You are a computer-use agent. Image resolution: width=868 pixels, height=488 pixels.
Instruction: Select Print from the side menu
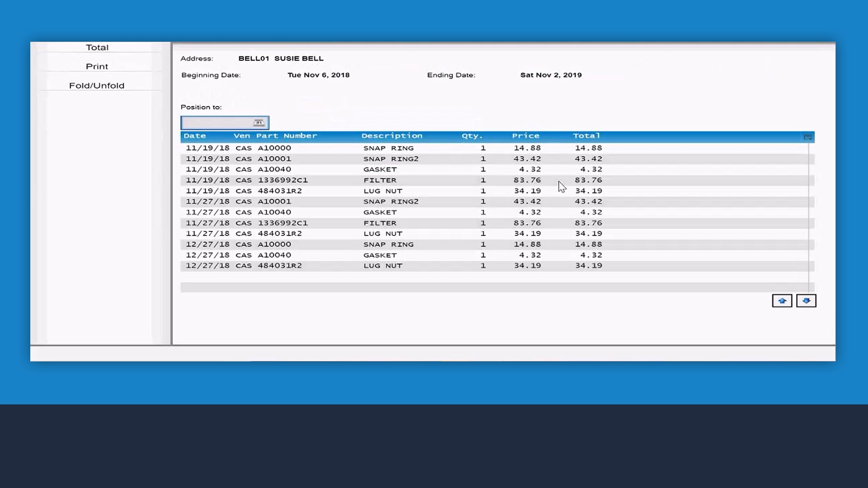[x=97, y=66]
